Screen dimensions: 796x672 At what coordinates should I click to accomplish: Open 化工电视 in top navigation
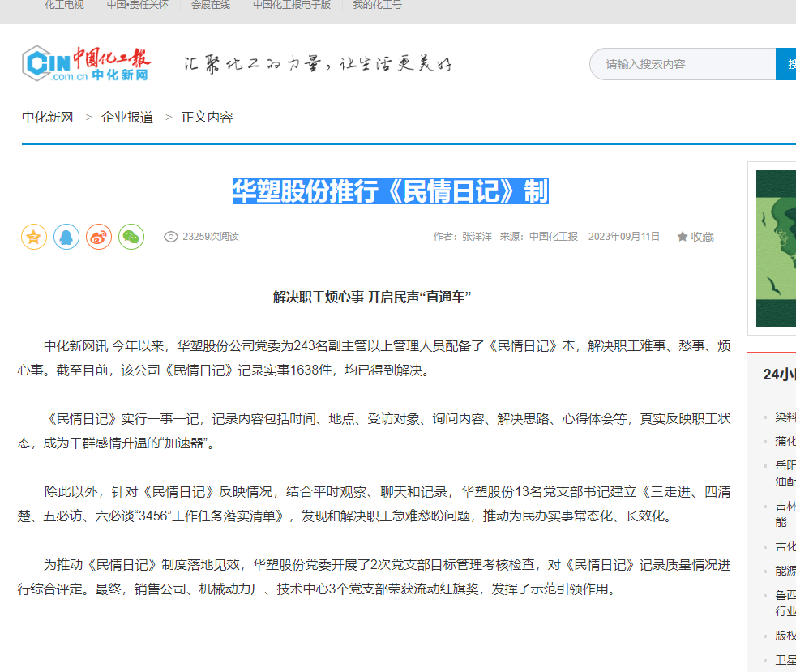click(64, 5)
